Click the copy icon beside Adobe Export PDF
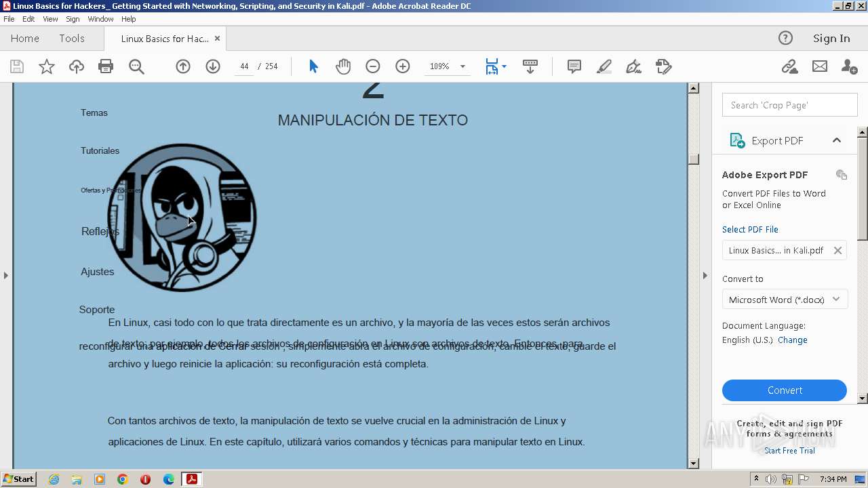The image size is (868, 488). click(842, 175)
